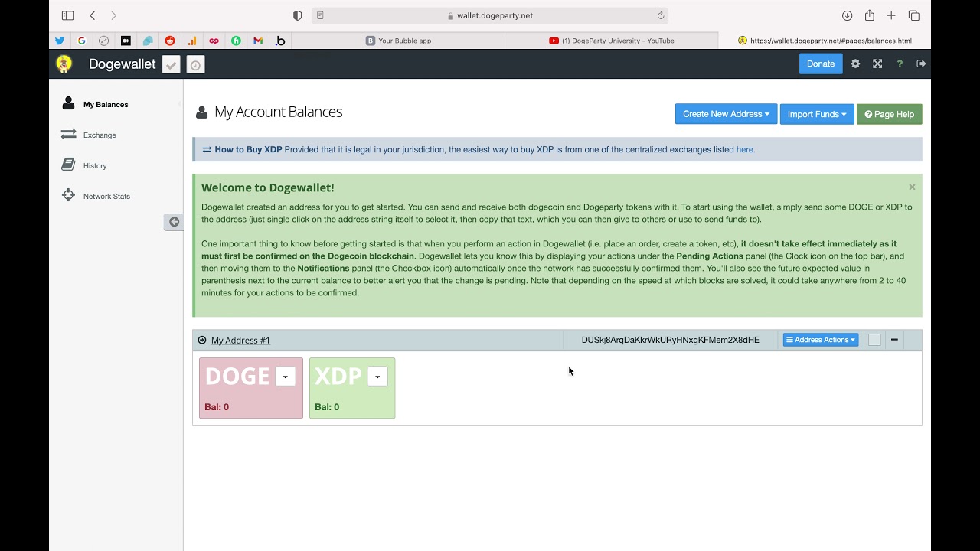980x551 pixels.
Task: Open the Pending Actions clock icon
Action: click(x=195, y=65)
